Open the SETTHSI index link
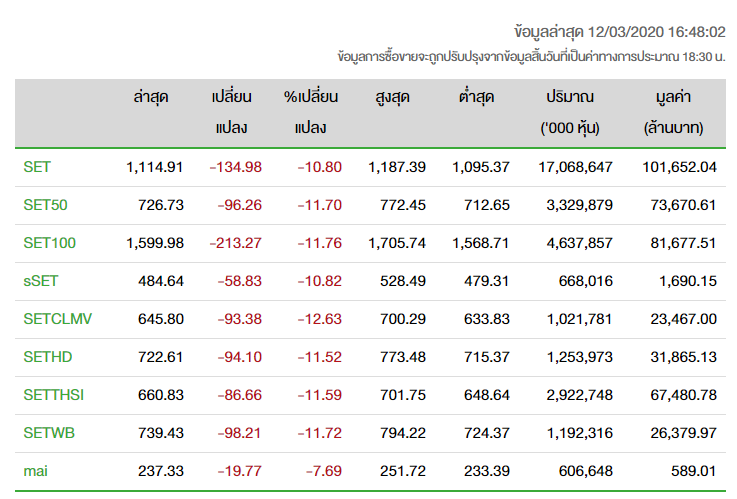Image resolution: width=737 pixels, height=499 pixels. pos(54,395)
